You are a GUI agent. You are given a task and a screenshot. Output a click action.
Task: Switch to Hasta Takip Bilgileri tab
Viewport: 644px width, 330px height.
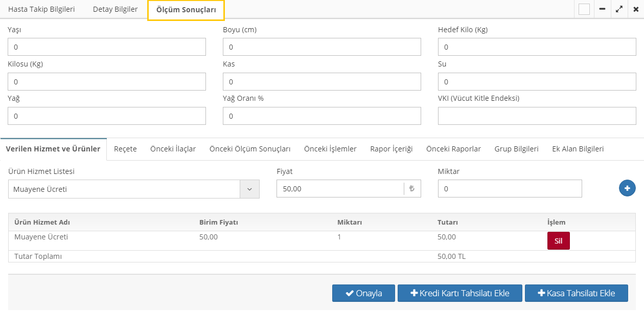[x=41, y=9]
